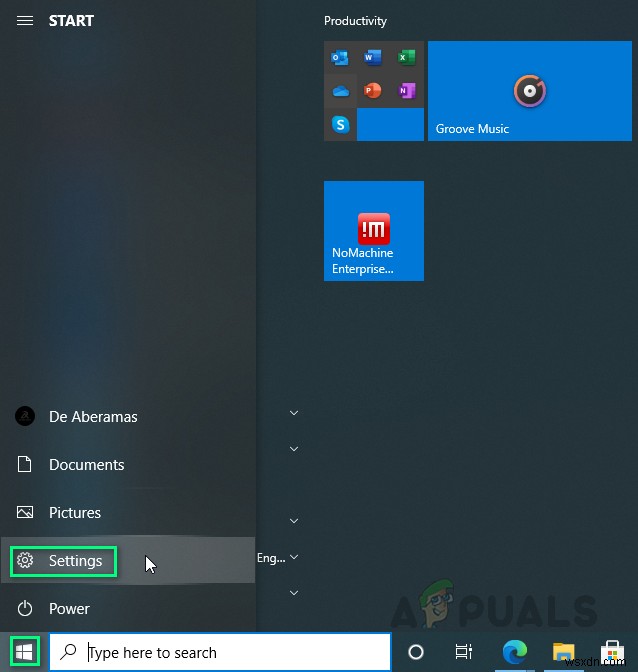Click the START title label
Image resolution: width=638 pixels, height=672 pixels.
[x=71, y=21]
